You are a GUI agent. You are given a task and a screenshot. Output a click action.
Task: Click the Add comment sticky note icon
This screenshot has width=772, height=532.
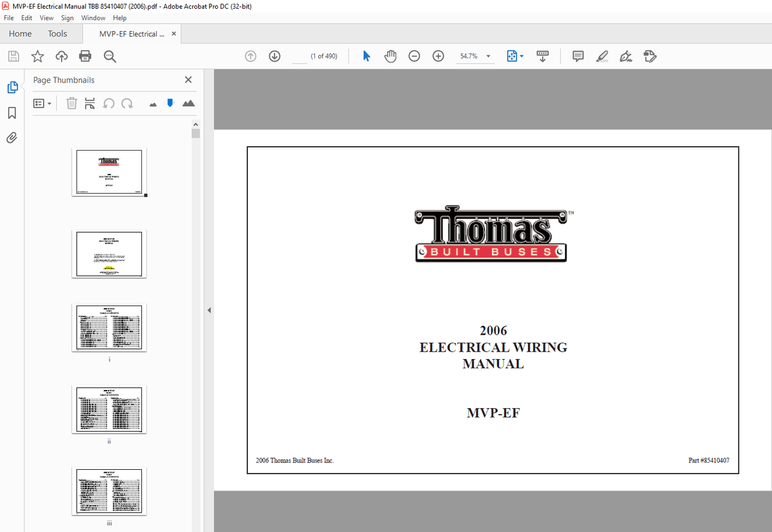[x=578, y=57]
